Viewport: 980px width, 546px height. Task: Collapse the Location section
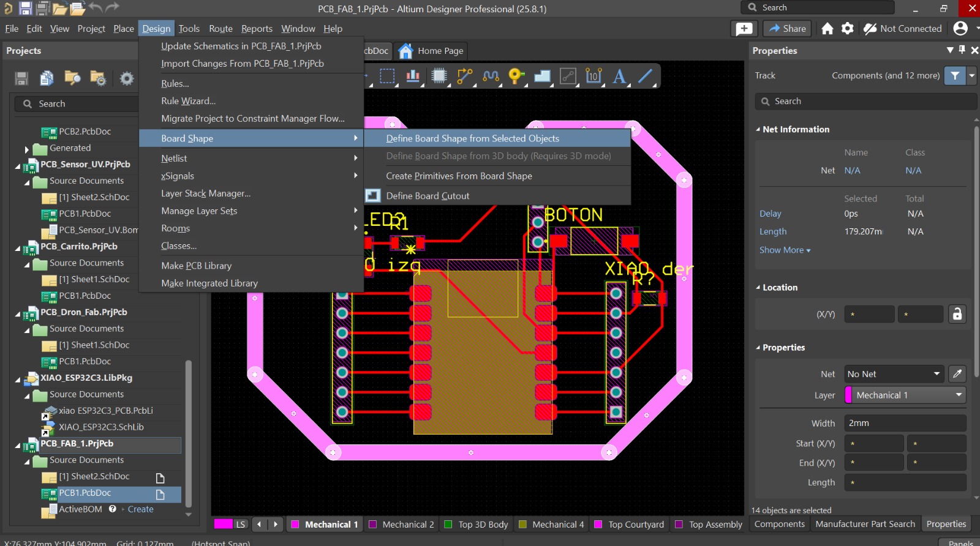tap(758, 287)
